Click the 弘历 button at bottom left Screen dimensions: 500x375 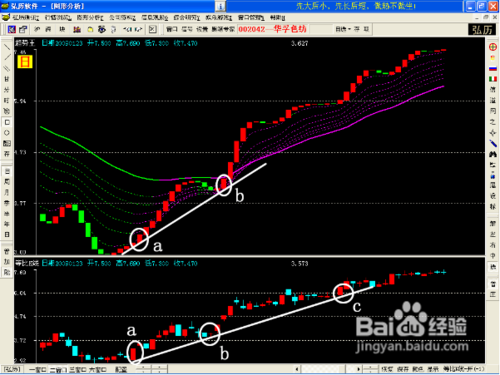coord(12,369)
